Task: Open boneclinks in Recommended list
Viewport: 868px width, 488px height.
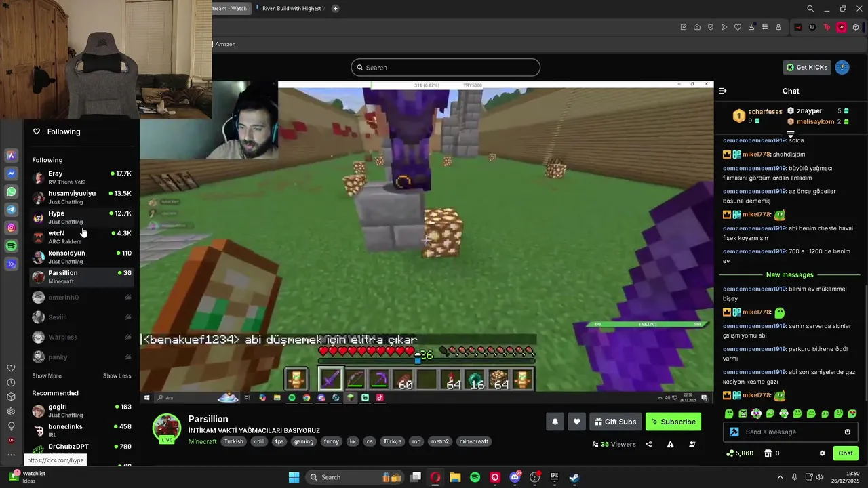Action: (81, 430)
